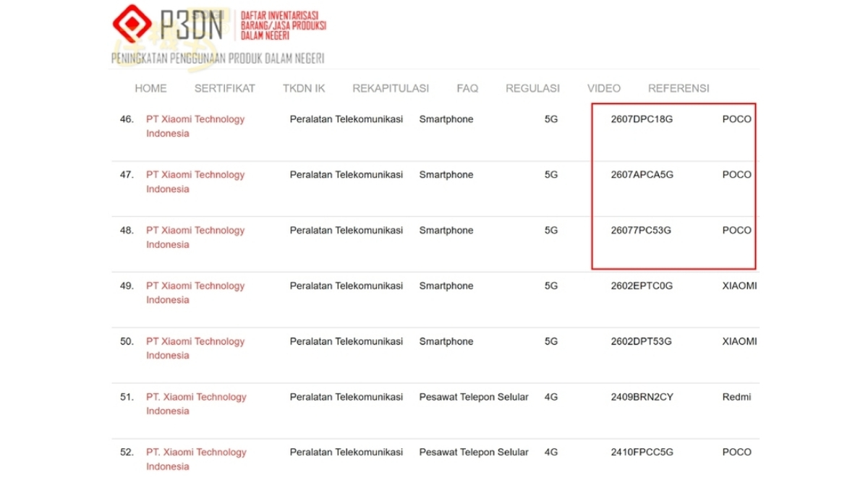Select the REKAPITULASI menu item
Screen dimensions: 868x488
[391, 88]
